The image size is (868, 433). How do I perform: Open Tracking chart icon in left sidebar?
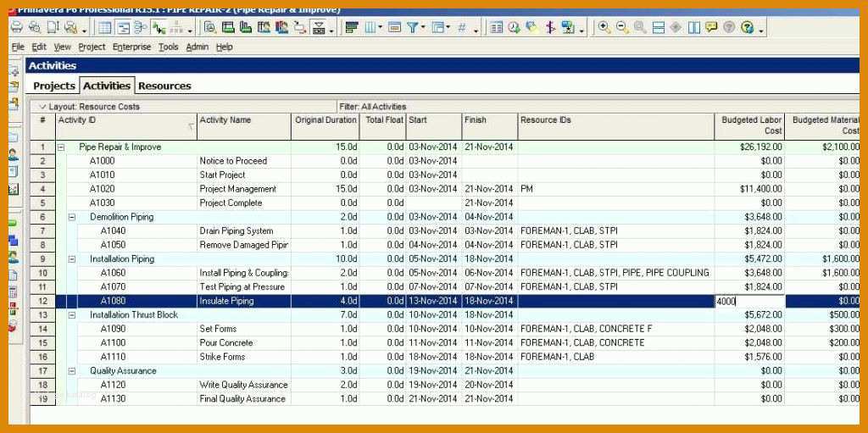click(14, 189)
